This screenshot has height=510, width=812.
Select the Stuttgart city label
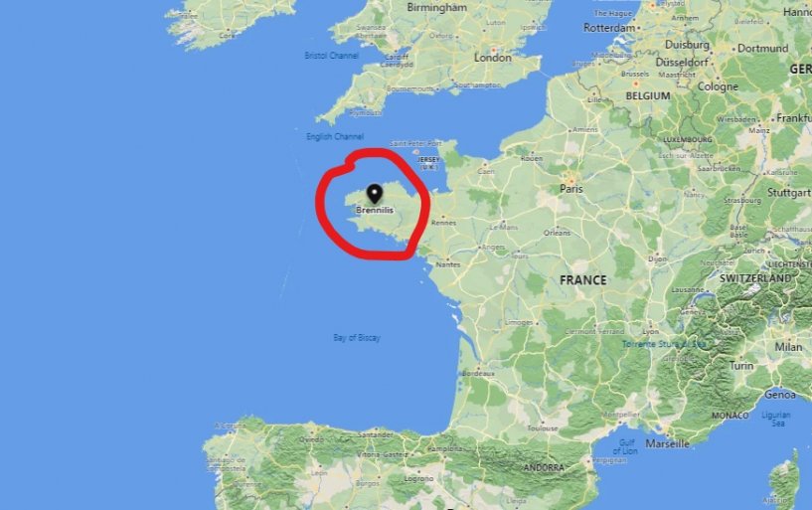tap(789, 193)
